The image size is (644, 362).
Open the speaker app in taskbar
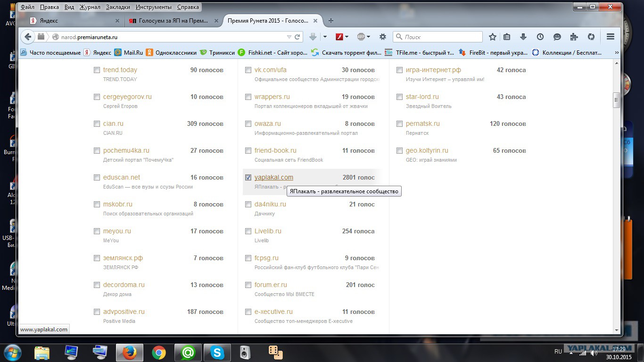[x=245, y=353]
